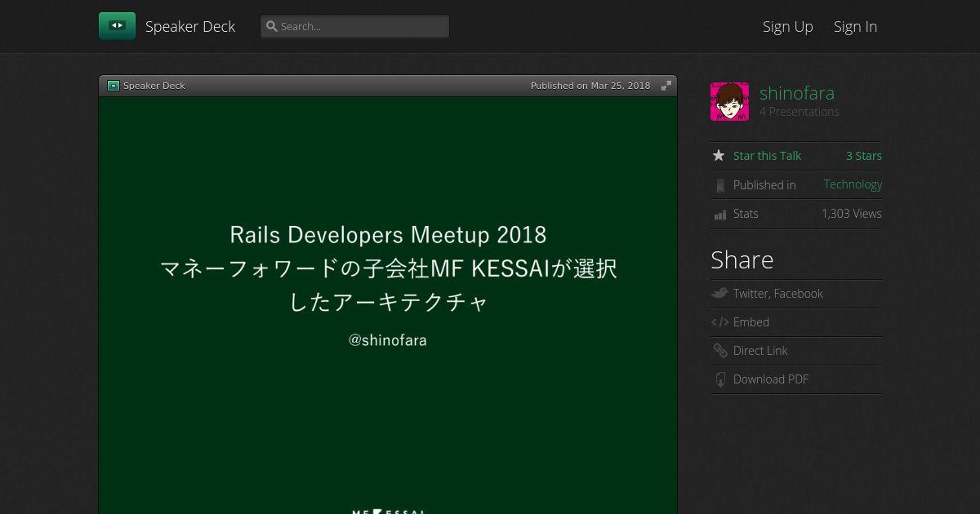Focus the Search input field
This screenshot has height=514, width=980.
[x=354, y=26]
